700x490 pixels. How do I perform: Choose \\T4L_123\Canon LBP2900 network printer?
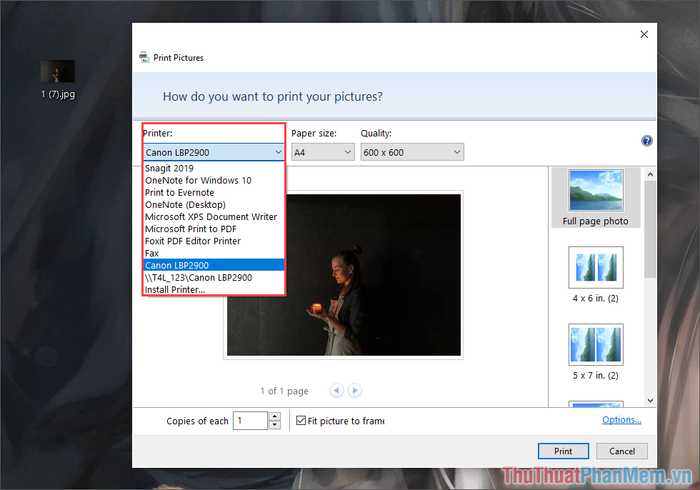point(214,277)
